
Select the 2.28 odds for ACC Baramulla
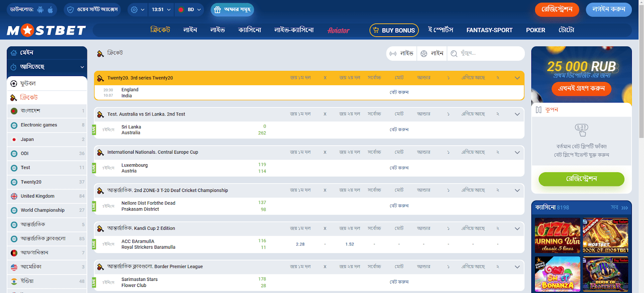[x=300, y=244]
